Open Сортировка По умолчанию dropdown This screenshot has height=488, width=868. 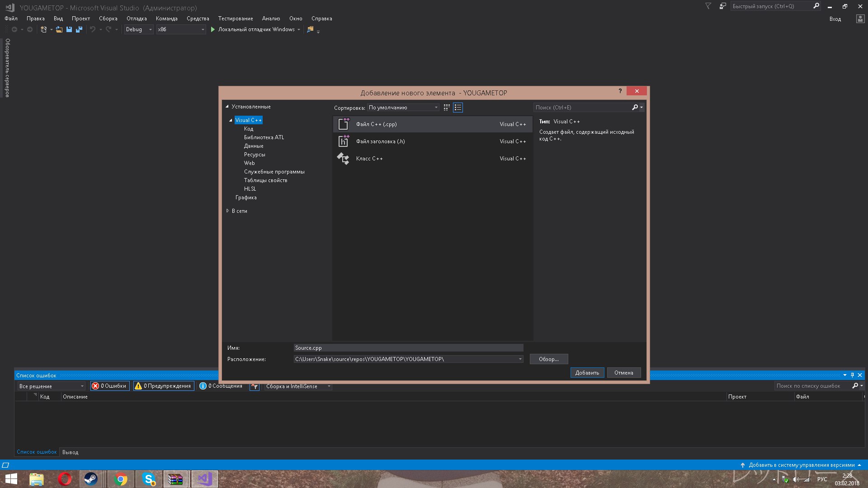tap(403, 108)
